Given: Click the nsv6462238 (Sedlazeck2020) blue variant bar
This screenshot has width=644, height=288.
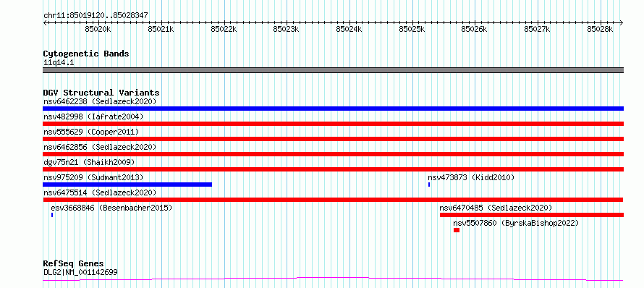Looking at the screenshot, I should coord(333,109).
